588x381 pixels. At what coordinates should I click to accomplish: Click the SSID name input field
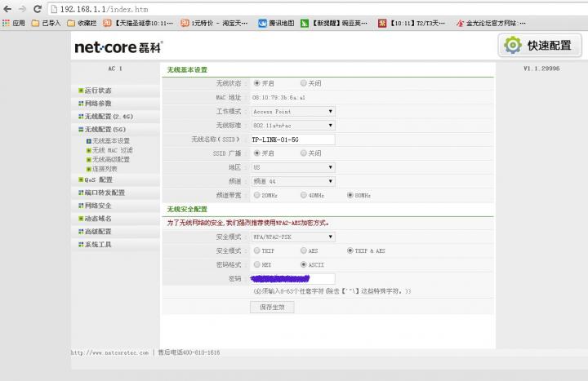click(293, 140)
